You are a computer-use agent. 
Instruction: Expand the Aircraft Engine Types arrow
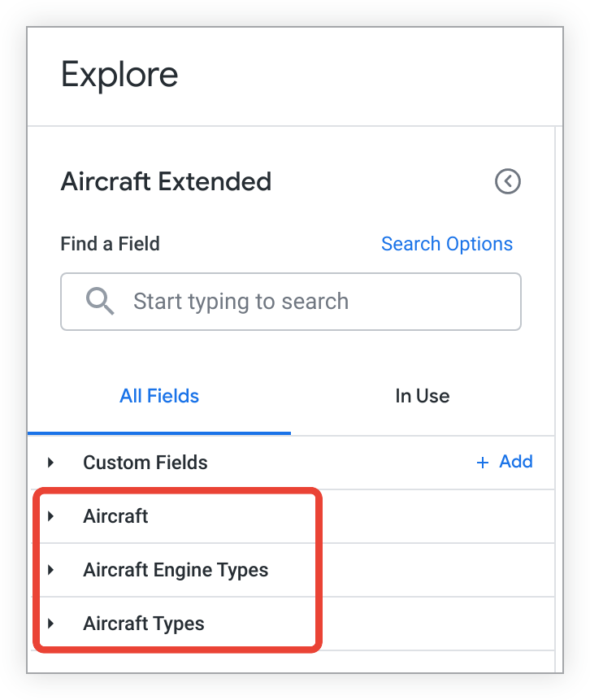click(x=51, y=570)
